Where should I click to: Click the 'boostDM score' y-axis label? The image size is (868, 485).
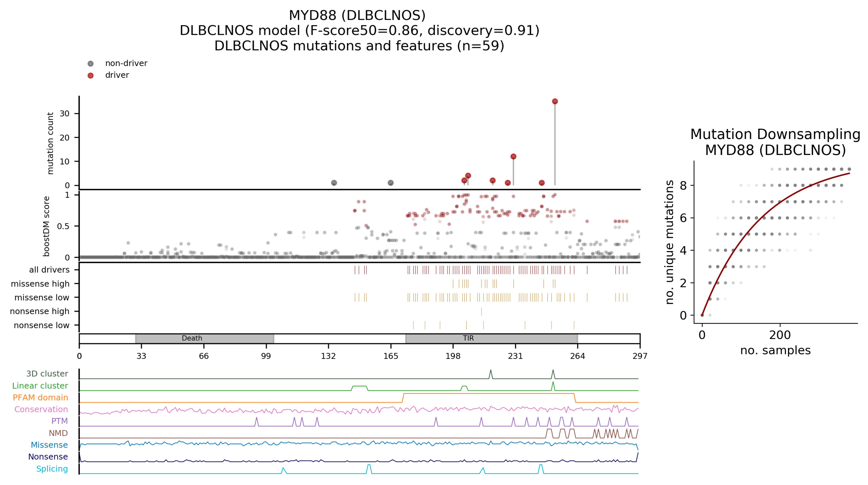pos(47,226)
